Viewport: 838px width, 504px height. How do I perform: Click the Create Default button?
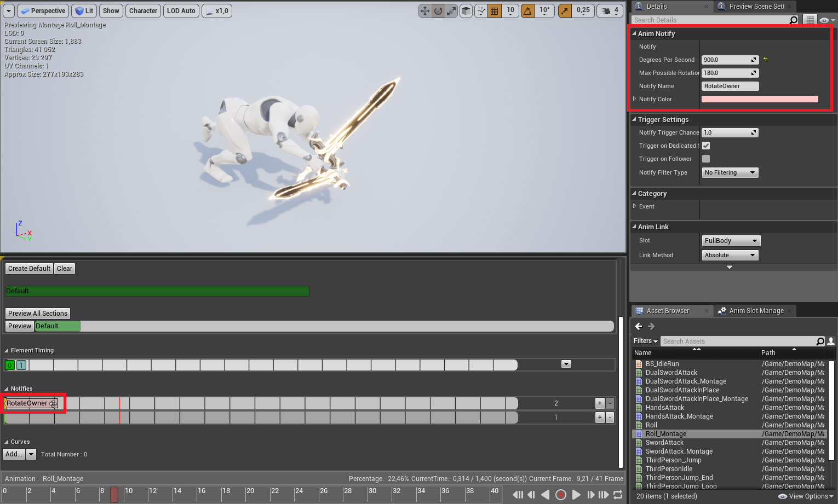click(29, 269)
